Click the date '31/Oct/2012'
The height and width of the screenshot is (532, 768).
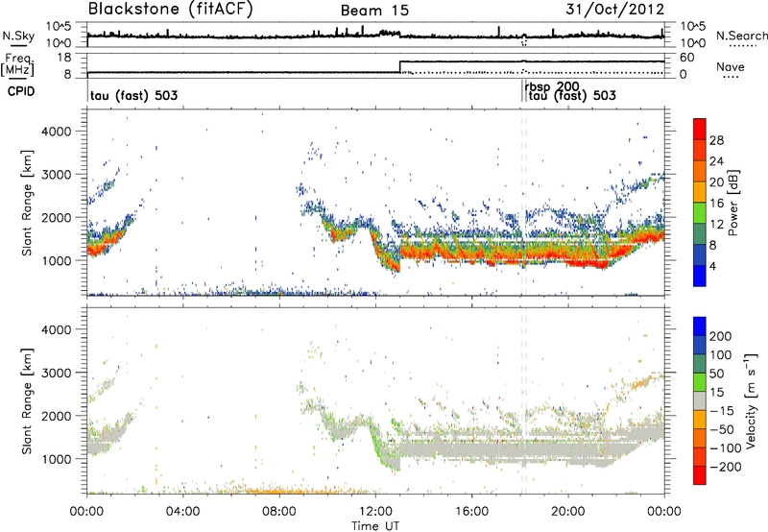[x=615, y=10]
